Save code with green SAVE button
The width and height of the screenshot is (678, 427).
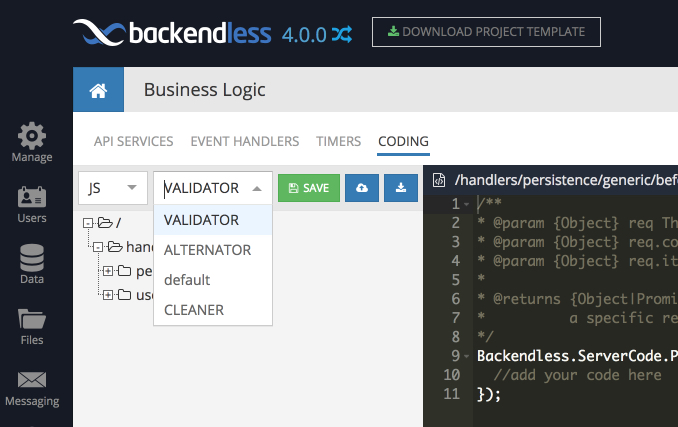309,188
